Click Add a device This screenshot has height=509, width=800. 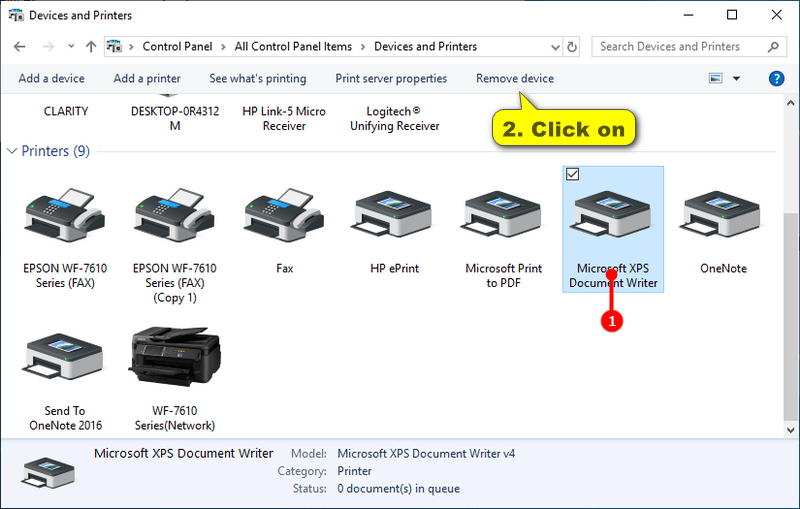52,79
